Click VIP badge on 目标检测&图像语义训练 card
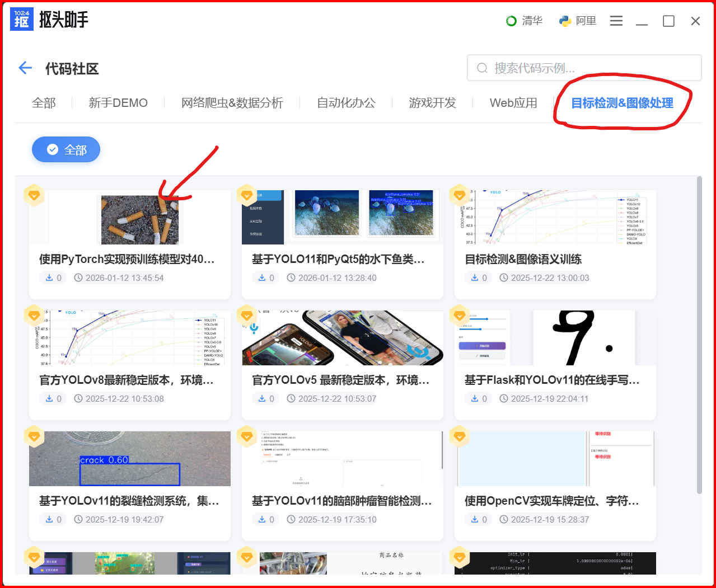This screenshot has height=588, width=716. (460, 195)
